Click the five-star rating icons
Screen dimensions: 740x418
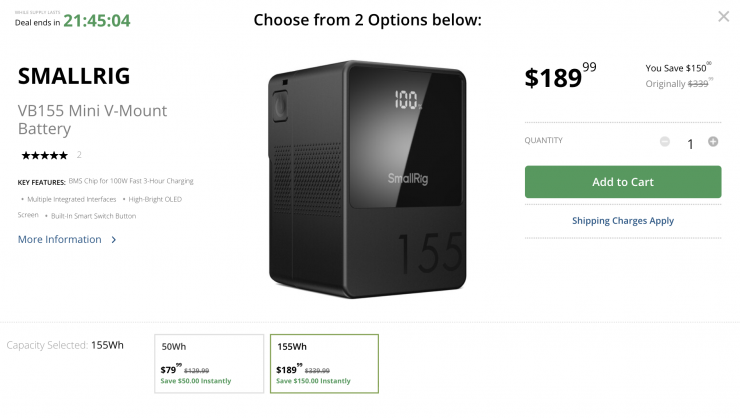(43, 155)
